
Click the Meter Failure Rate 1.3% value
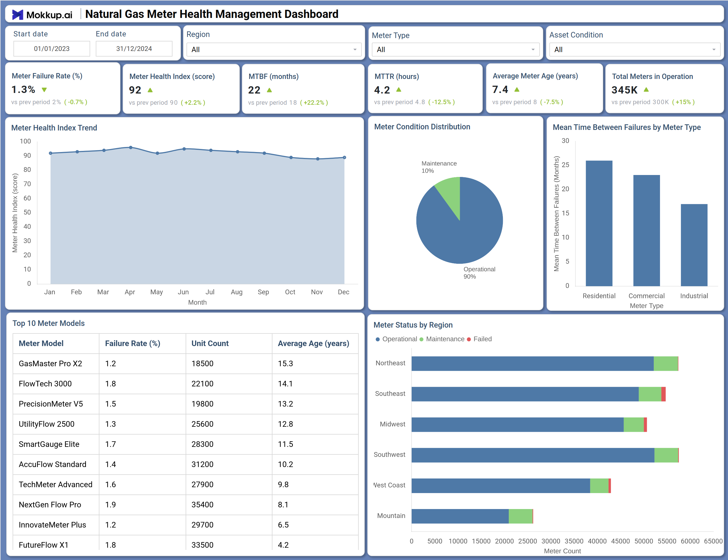pos(23,89)
